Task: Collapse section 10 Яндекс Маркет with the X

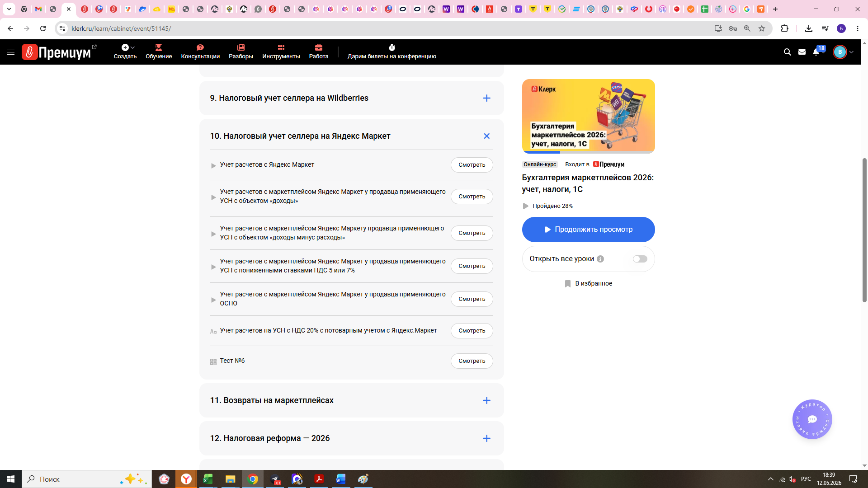Action: [x=486, y=136]
